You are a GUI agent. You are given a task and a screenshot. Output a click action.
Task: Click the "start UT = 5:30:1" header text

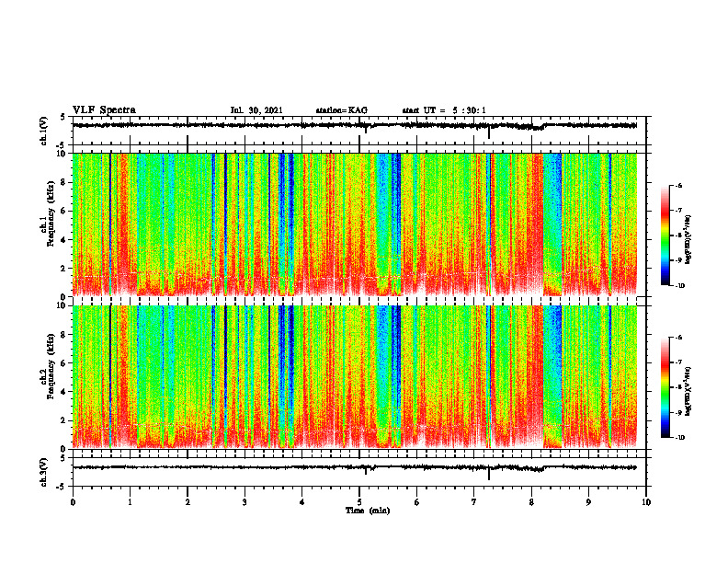(444, 110)
